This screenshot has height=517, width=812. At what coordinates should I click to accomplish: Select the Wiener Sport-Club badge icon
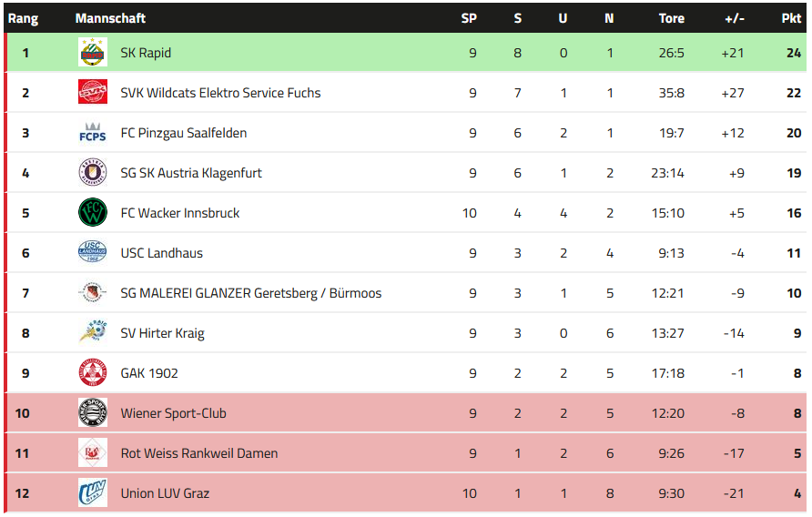click(x=93, y=413)
